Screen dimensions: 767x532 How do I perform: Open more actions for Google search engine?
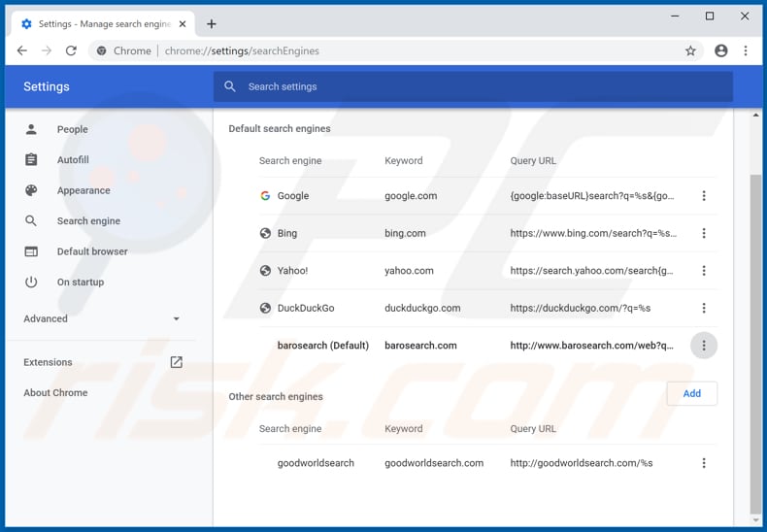(704, 196)
